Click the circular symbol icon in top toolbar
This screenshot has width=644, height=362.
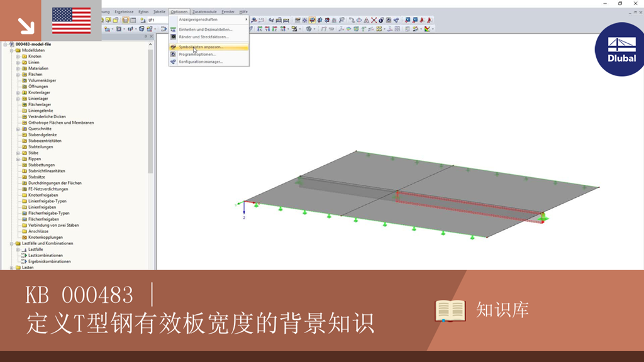point(359,19)
